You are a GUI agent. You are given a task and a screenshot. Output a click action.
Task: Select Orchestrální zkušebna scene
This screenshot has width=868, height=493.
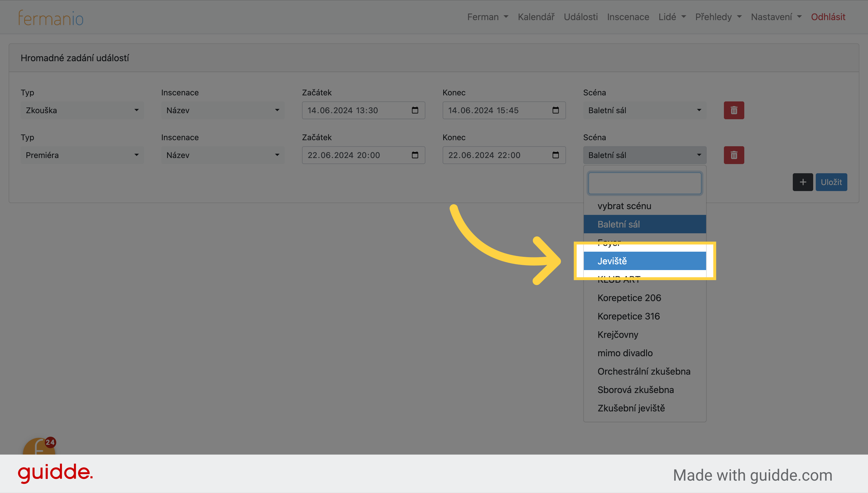coord(645,371)
